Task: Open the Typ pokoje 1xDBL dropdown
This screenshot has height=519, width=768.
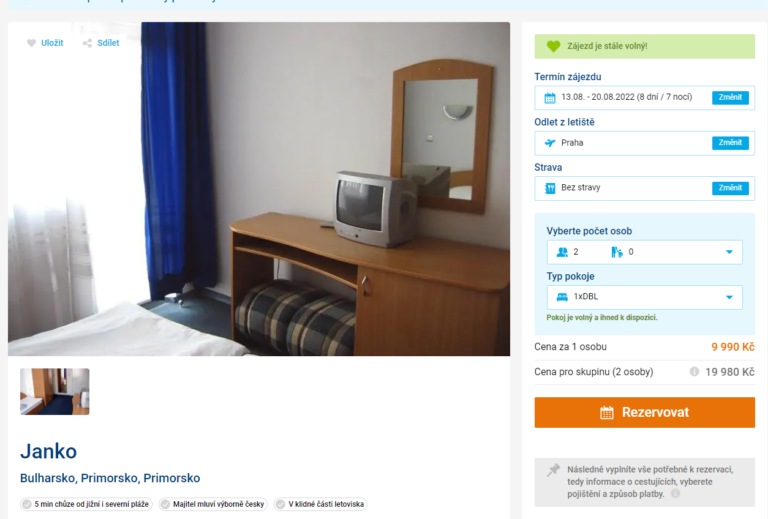Action: 645,297
